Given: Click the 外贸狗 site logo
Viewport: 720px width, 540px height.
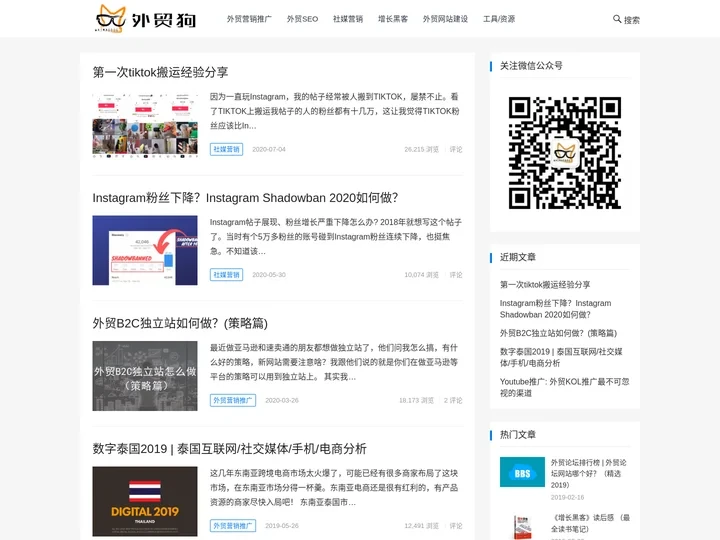Looking at the screenshot, I should [x=146, y=19].
